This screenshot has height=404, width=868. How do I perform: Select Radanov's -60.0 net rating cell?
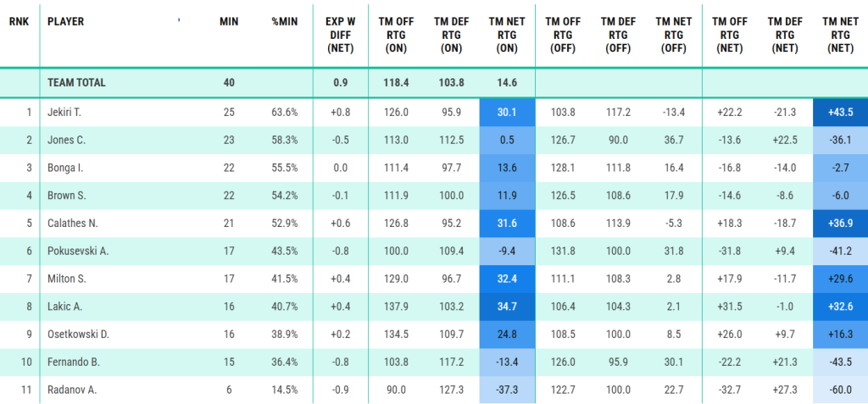[x=839, y=390]
